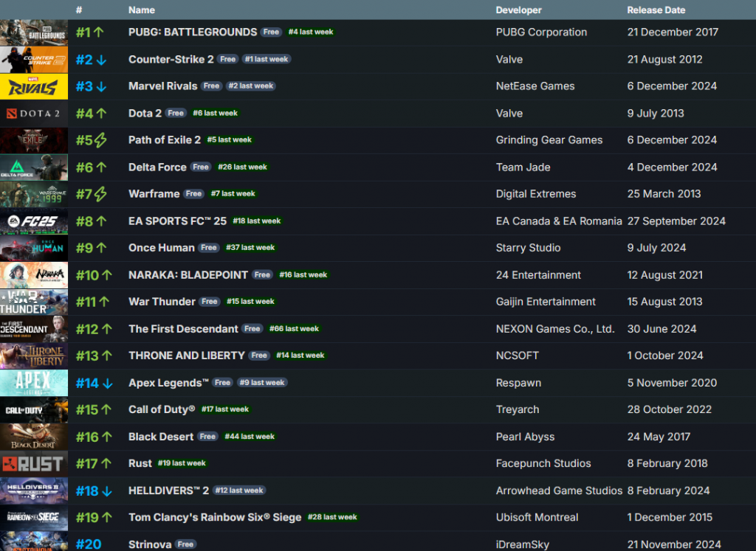
Task: Open the Black Desert cover thumbnail
Action: (34, 437)
